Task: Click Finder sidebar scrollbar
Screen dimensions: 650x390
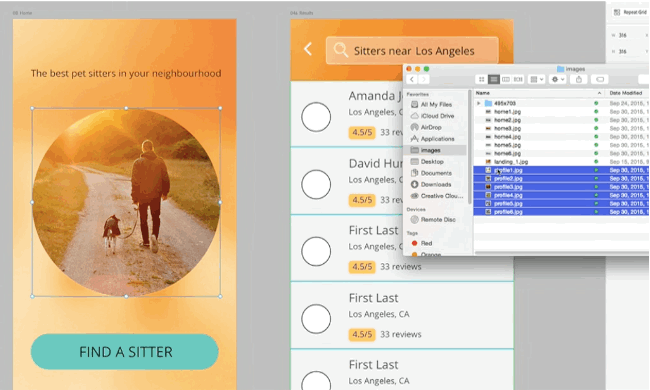Action: pyautogui.click(x=470, y=147)
